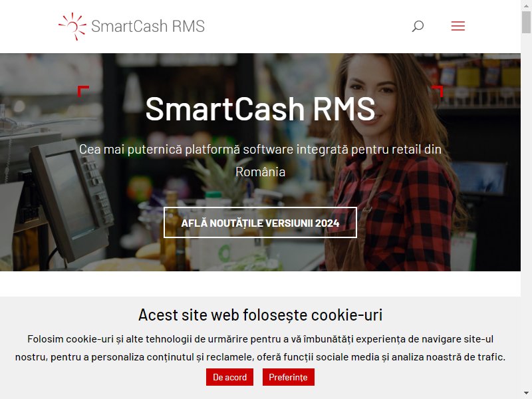Click the vertical scrollbar thumb

526,22
